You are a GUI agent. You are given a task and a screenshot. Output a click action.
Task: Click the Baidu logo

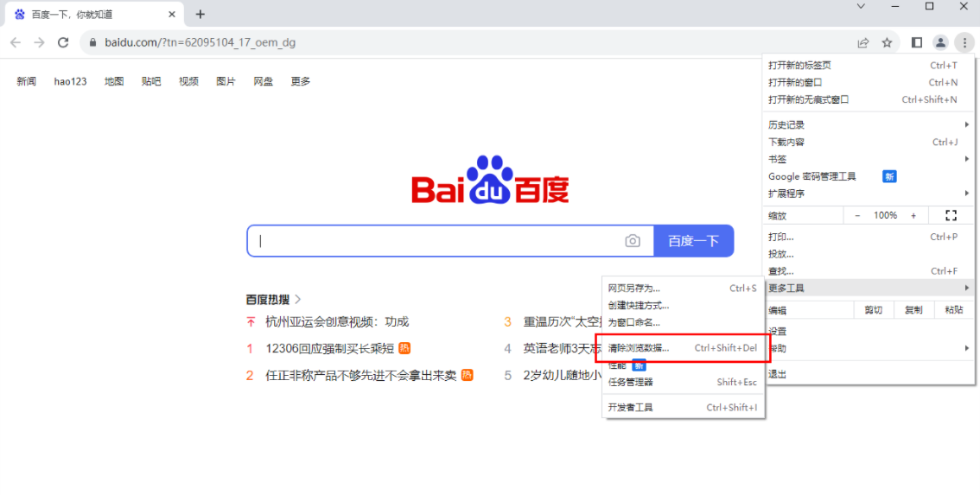[x=491, y=180]
